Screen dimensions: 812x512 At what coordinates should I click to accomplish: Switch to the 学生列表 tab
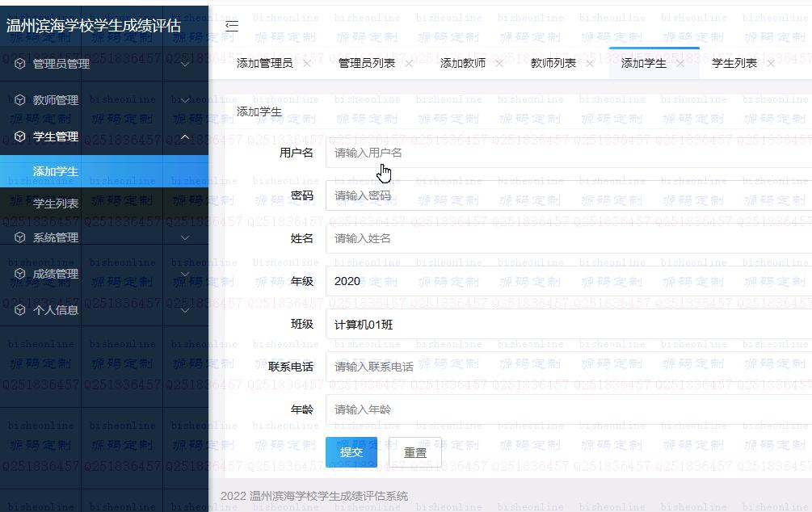coord(734,63)
